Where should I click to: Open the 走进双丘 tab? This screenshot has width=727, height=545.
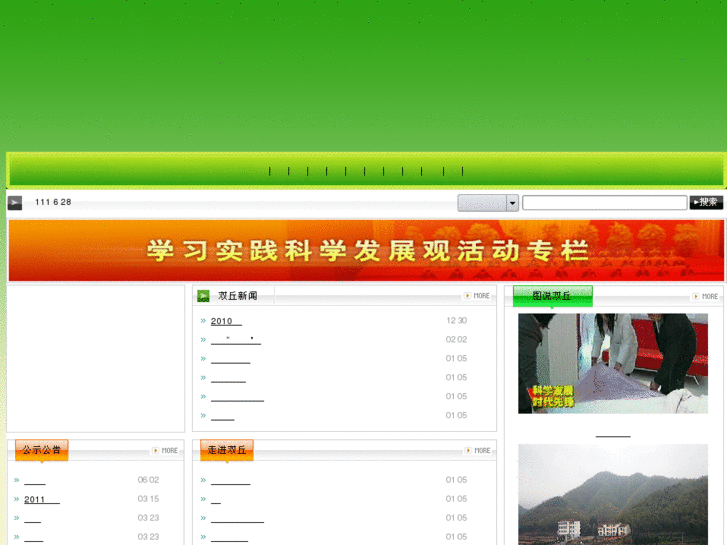pyautogui.click(x=227, y=450)
